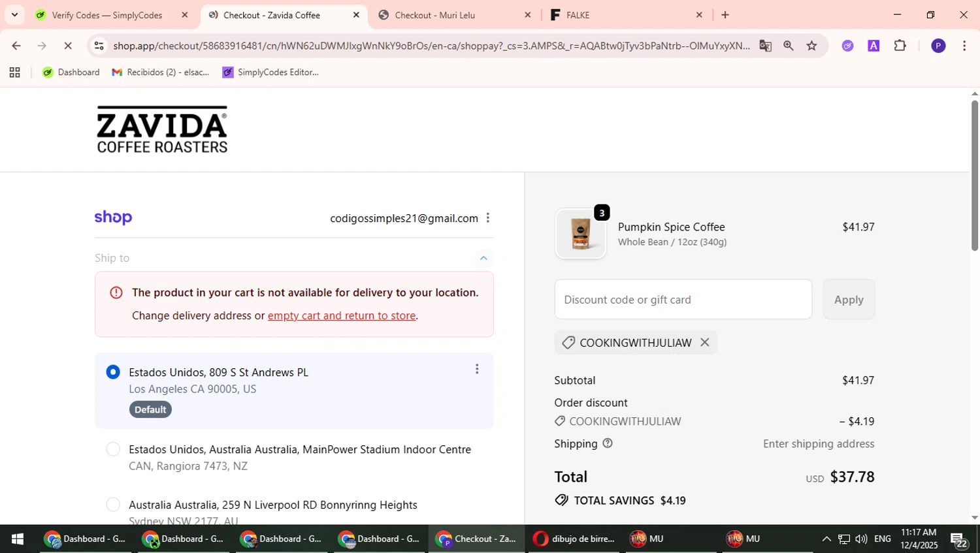
Task: Open the Extensions puzzle icon
Action: 900,46
